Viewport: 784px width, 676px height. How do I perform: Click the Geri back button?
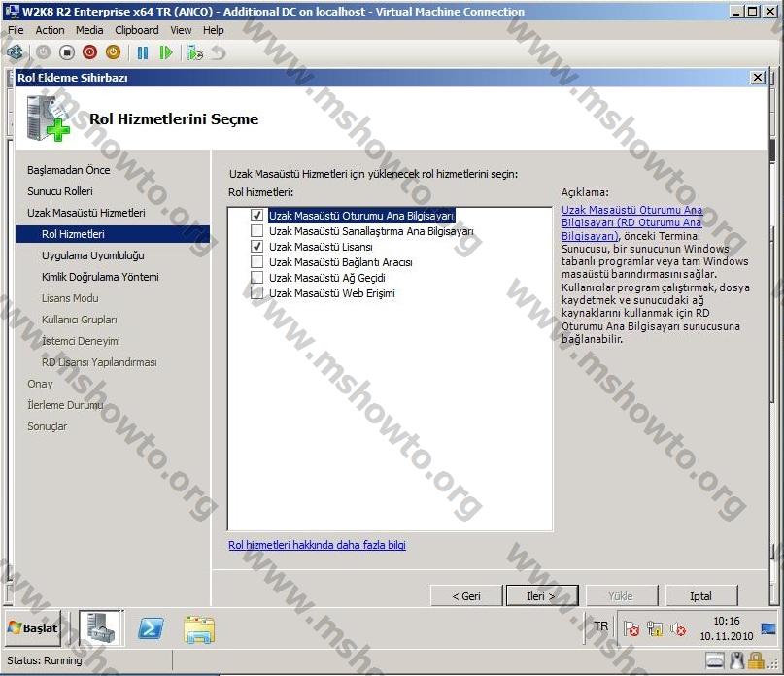point(466,596)
